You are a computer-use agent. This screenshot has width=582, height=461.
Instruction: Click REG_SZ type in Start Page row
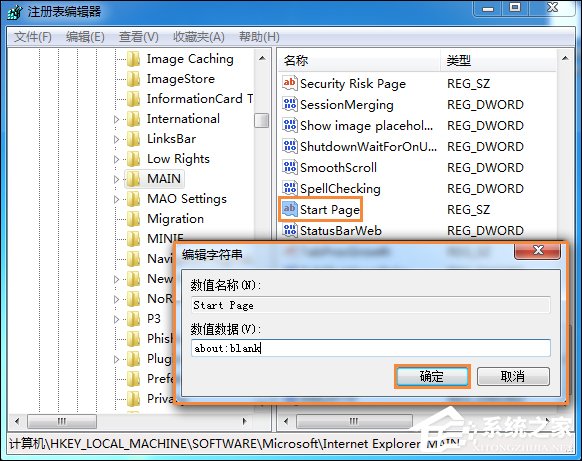[x=468, y=210]
